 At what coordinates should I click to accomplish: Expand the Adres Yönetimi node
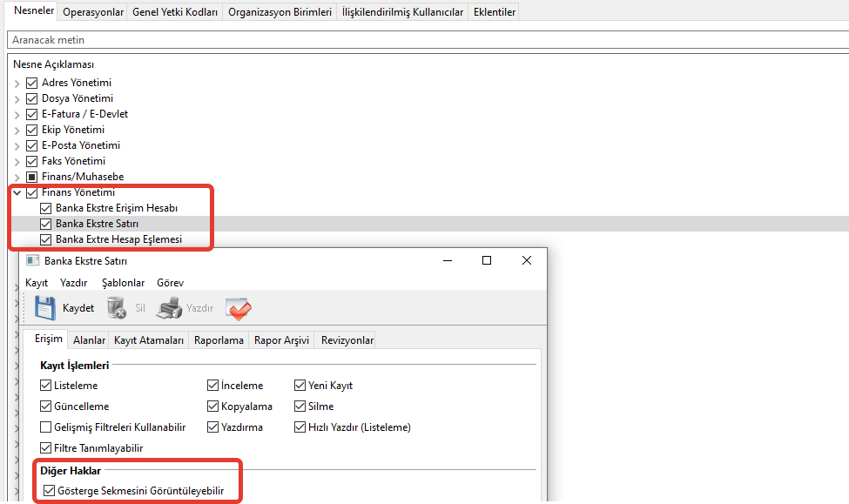tap(17, 83)
